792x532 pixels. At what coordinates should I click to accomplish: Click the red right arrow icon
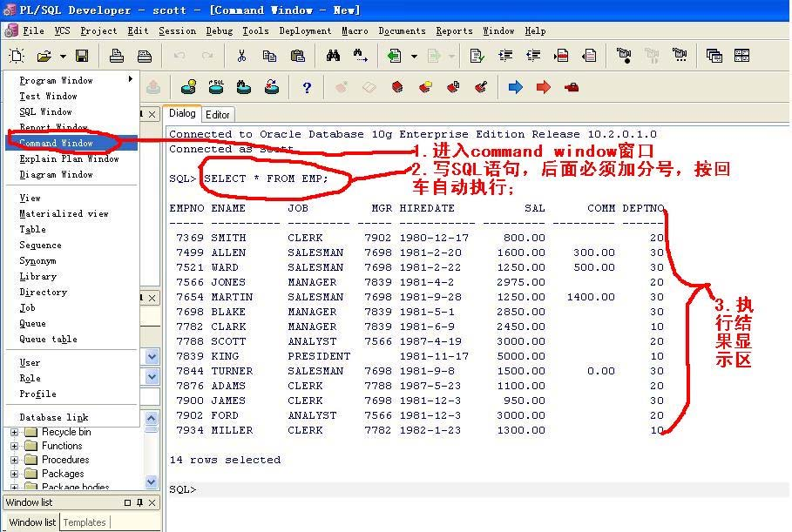tap(544, 87)
